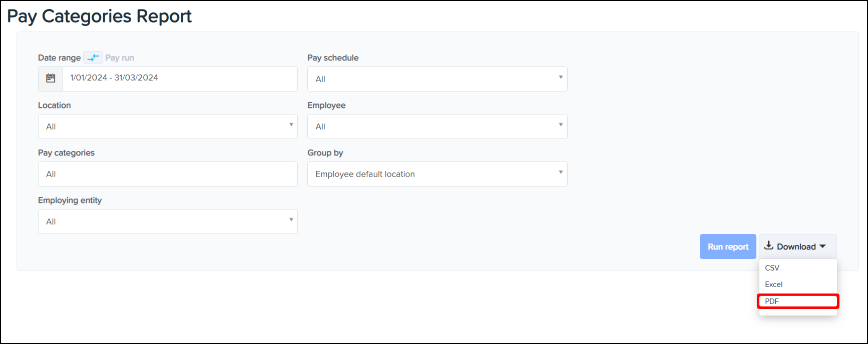
Task: Switch to Pay run filter mode
Action: click(120, 58)
